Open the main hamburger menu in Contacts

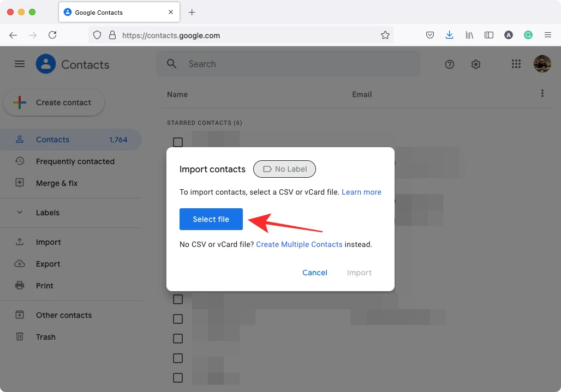pyautogui.click(x=20, y=64)
